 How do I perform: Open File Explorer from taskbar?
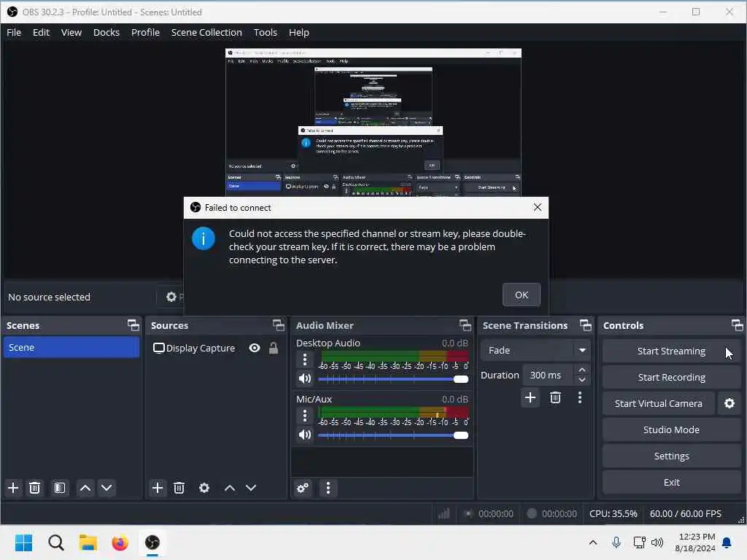(88, 542)
